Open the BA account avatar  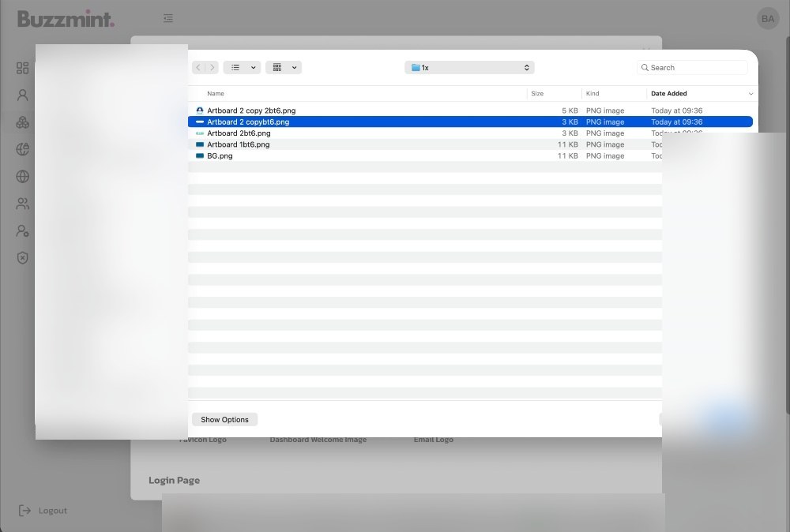pos(768,19)
